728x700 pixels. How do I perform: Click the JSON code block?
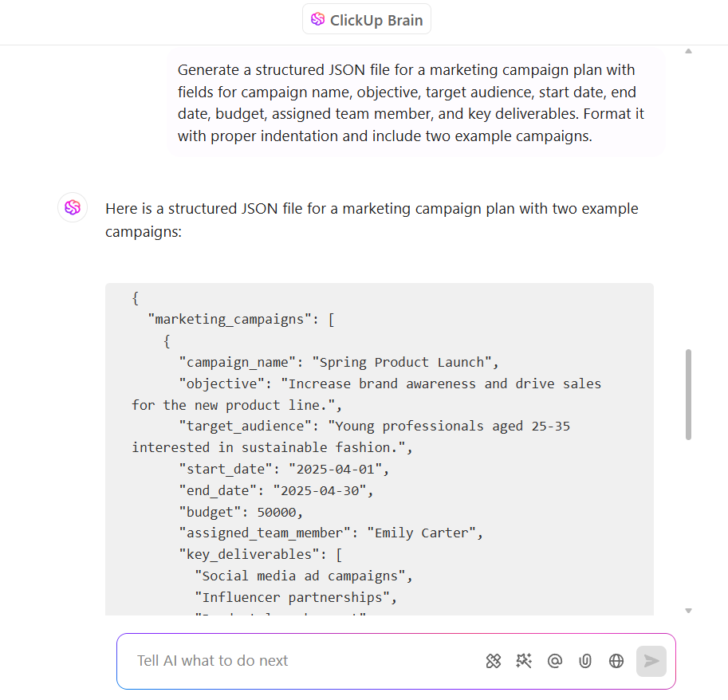pyautogui.click(x=379, y=448)
